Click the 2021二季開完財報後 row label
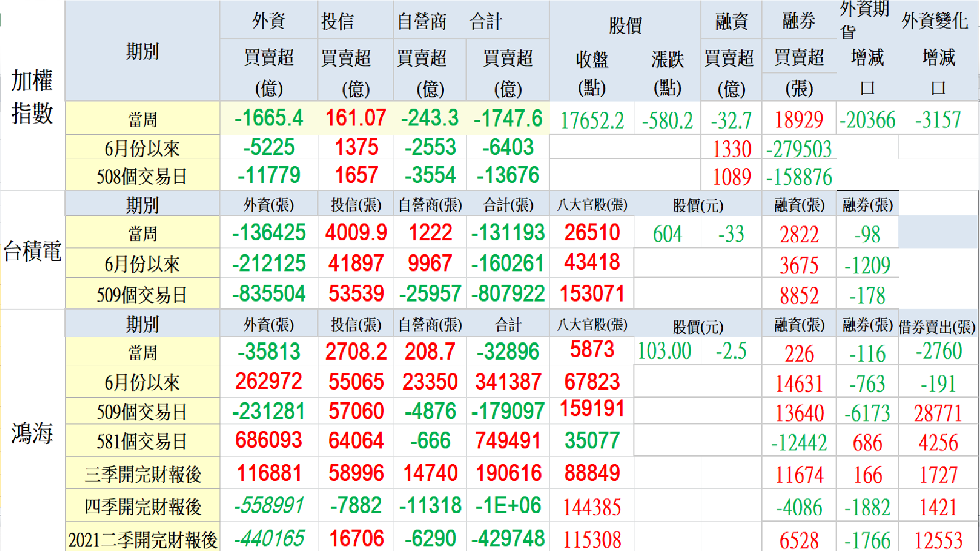Image resolution: width=980 pixels, height=551 pixels. pos(143,539)
